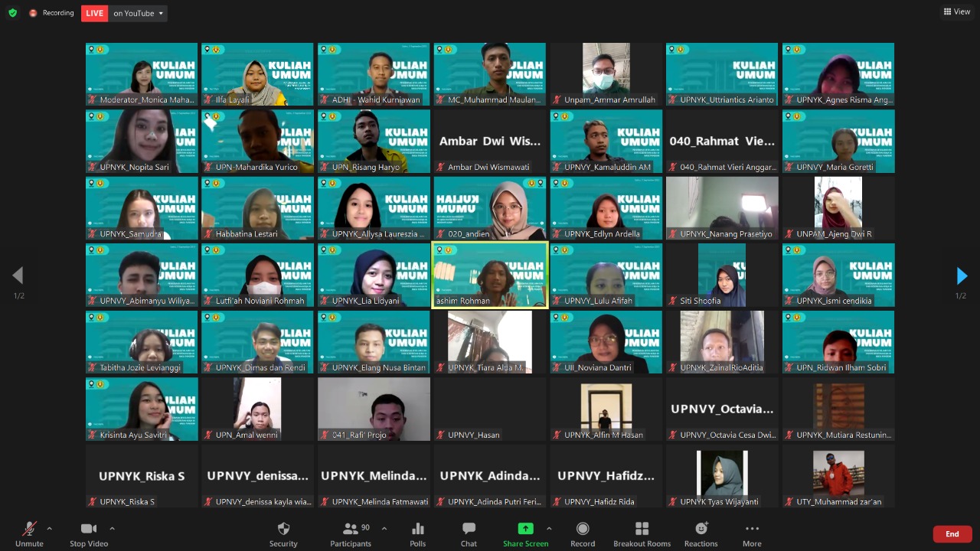Open the Security shield menu
The height and width of the screenshot is (551, 980).
click(283, 534)
